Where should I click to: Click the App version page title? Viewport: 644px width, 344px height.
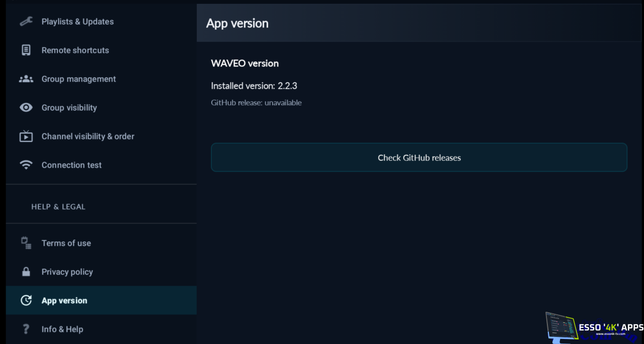(x=237, y=23)
